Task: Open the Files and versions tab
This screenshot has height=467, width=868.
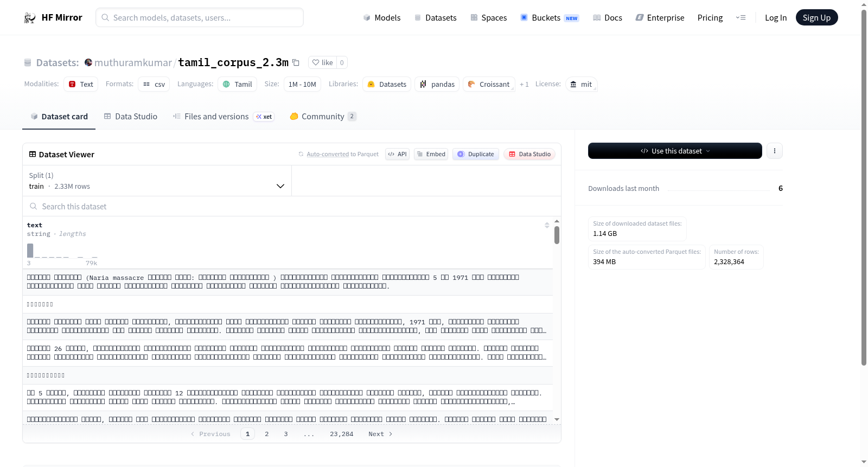Action: click(x=224, y=117)
